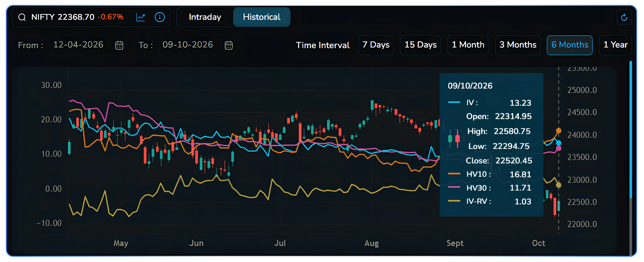This screenshot has width=644, height=262.
Task: Select the 1 Year interval
Action: tap(615, 45)
